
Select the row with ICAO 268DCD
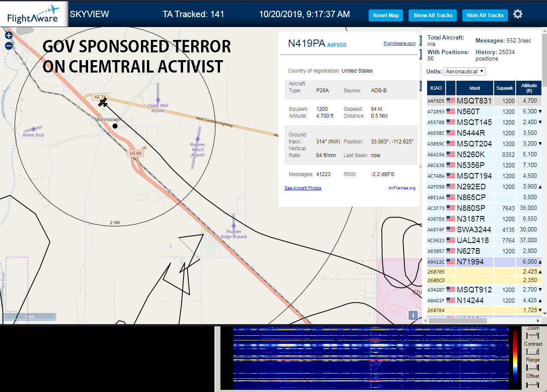(484, 280)
